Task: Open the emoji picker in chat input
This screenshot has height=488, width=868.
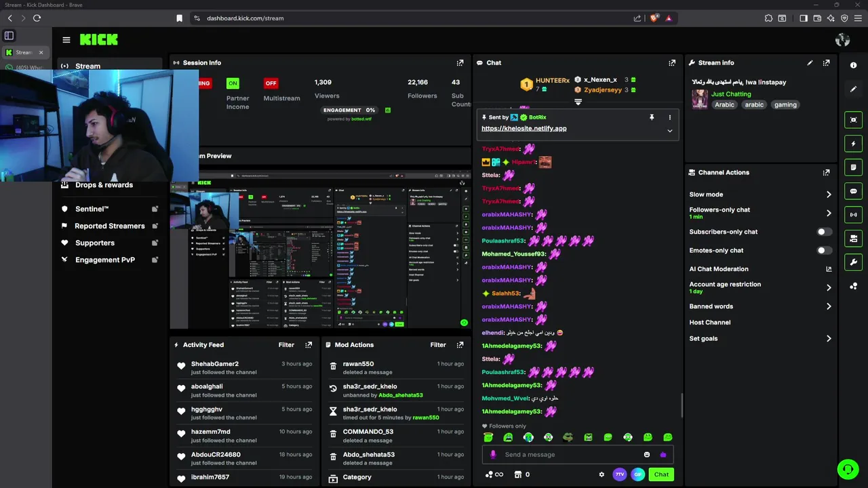Action: click(x=646, y=455)
